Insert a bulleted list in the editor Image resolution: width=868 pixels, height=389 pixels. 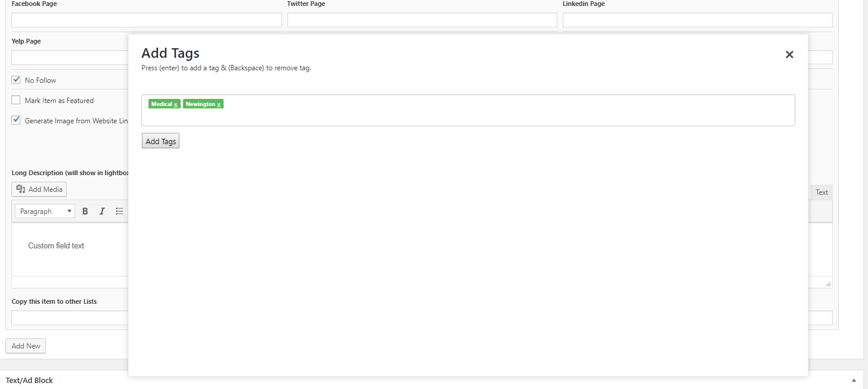(119, 211)
